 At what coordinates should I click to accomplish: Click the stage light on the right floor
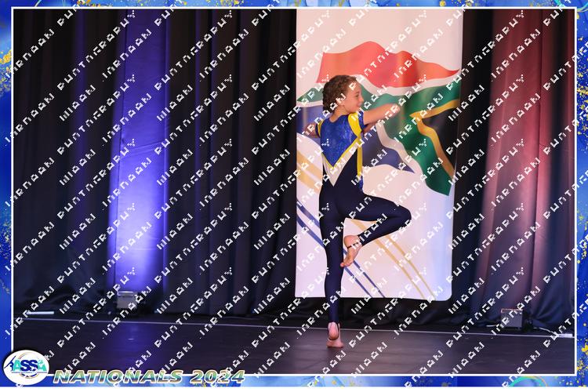point(512,317)
